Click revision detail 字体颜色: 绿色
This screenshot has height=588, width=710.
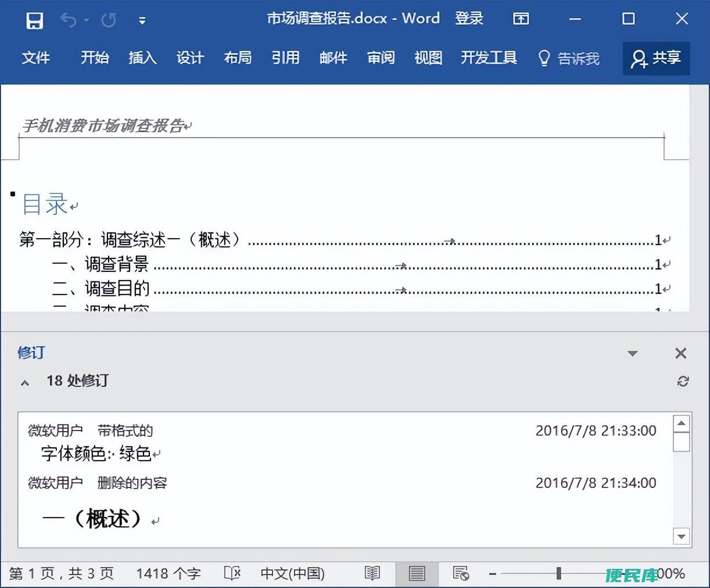pyautogui.click(x=96, y=453)
